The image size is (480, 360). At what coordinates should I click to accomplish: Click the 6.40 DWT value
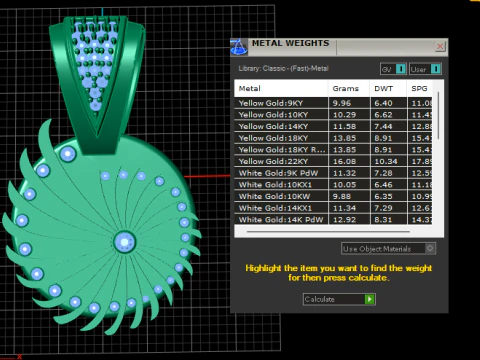pyautogui.click(x=383, y=103)
